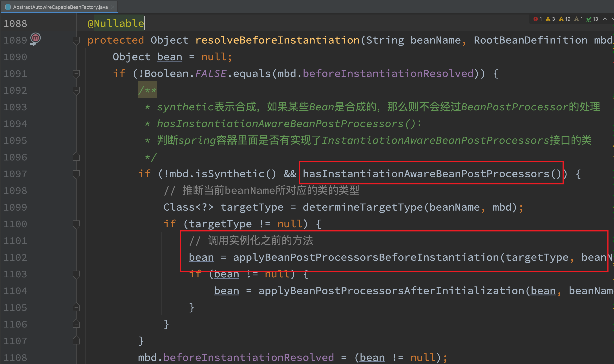Click line number 1097 in gutter

pos(15,174)
